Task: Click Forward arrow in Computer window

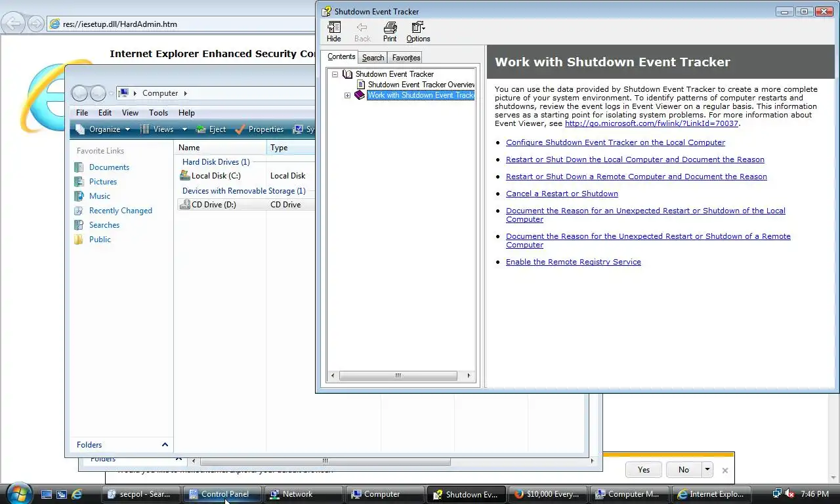Action: (98, 93)
